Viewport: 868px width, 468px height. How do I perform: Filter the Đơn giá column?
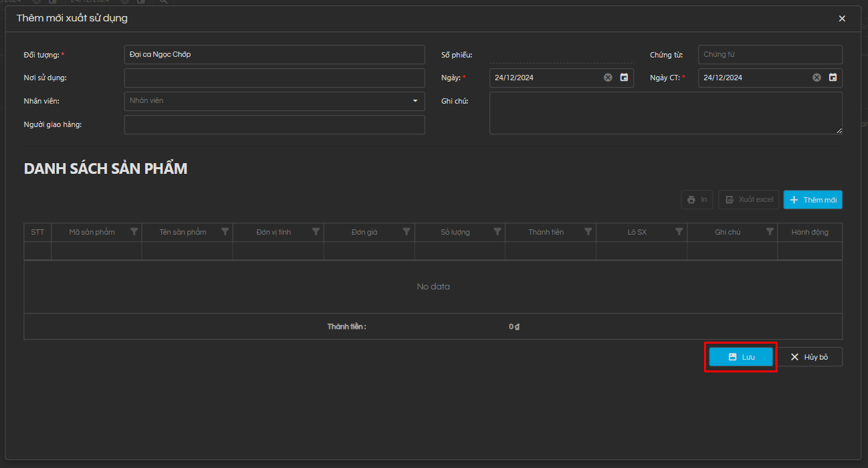click(x=406, y=232)
